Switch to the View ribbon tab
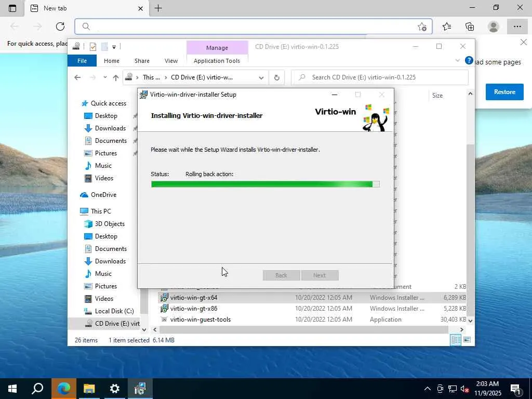 click(x=171, y=61)
